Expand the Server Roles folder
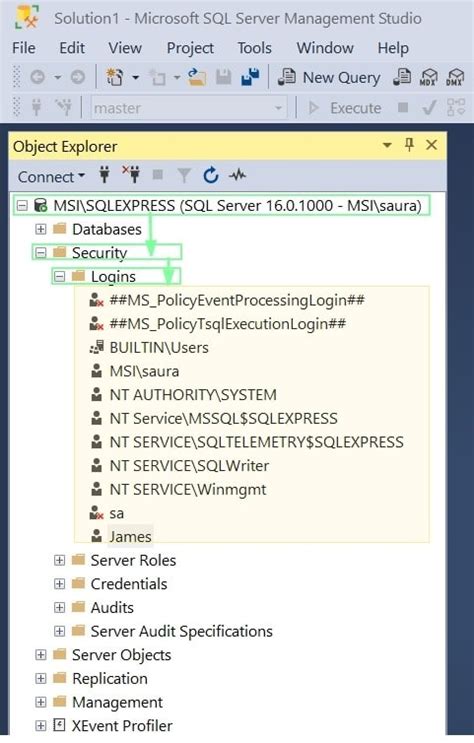 (x=59, y=561)
